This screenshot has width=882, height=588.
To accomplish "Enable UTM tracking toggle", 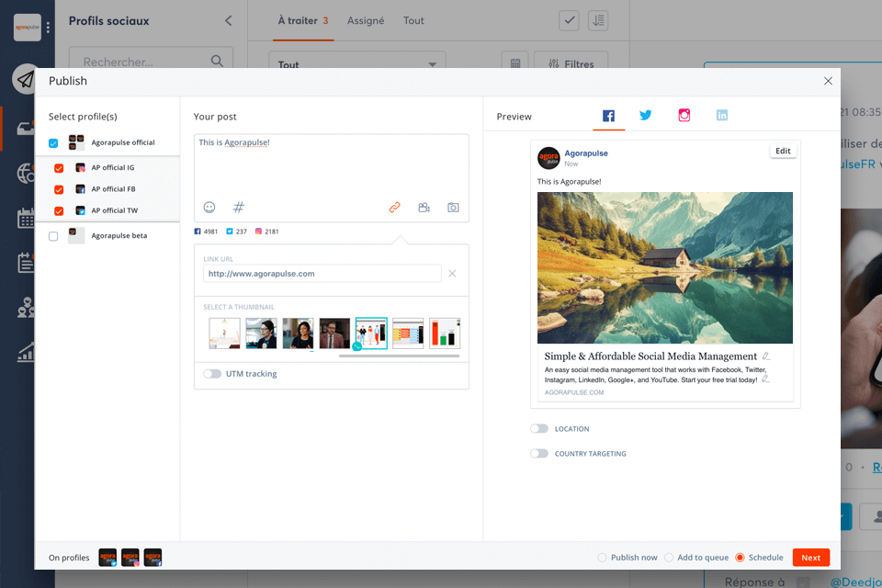I will tap(212, 374).
